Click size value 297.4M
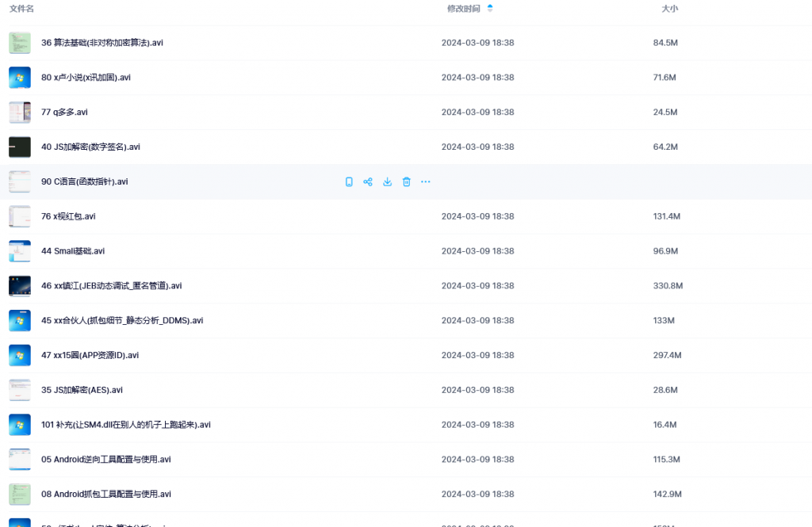Screen dimensions: 812x527 (x=667, y=354)
